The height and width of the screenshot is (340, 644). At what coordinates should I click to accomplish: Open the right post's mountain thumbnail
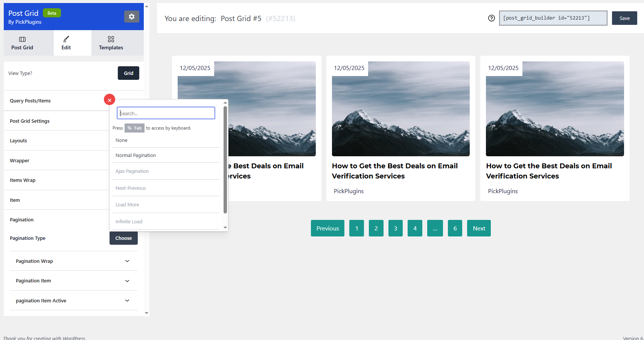point(555,109)
